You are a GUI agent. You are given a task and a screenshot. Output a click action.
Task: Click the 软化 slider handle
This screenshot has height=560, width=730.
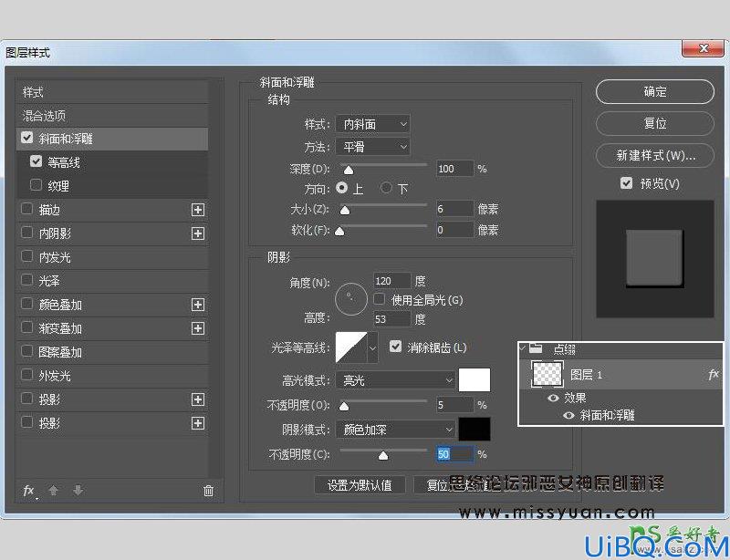[x=339, y=231]
